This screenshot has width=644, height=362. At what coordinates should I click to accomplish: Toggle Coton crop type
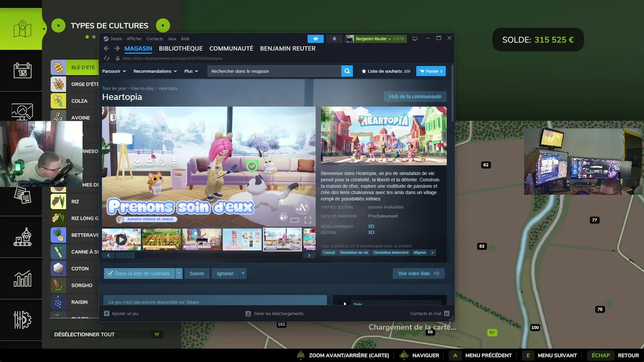[75, 268]
